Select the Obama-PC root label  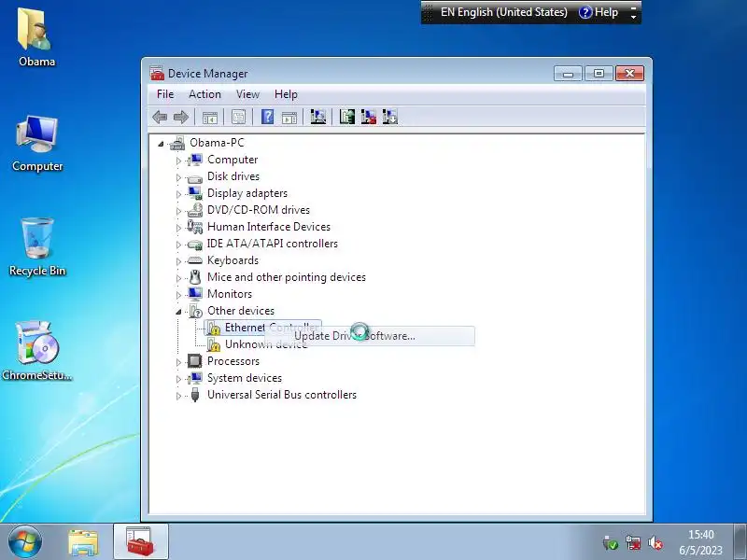(217, 143)
